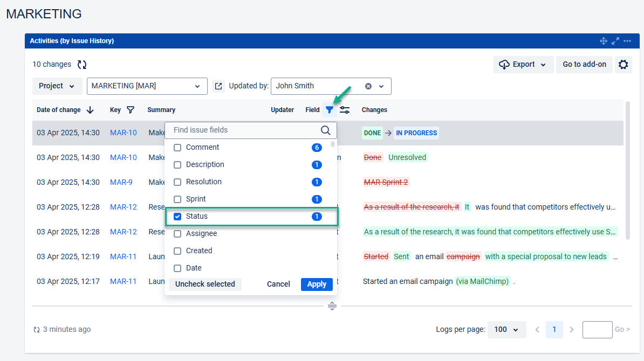Screen dimensions: 644x361
Task: Open the MAR-9 issue link
Action: pyautogui.click(x=121, y=182)
